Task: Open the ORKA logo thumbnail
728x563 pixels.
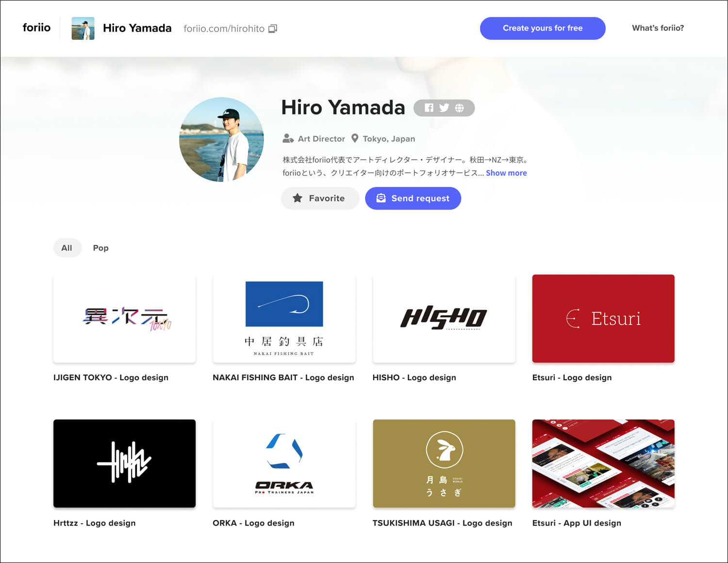Action: [284, 464]
